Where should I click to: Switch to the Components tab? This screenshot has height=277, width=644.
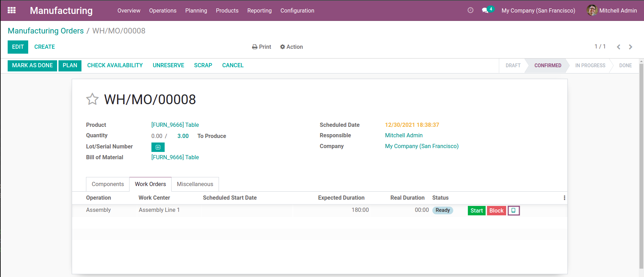coord(108,184)
